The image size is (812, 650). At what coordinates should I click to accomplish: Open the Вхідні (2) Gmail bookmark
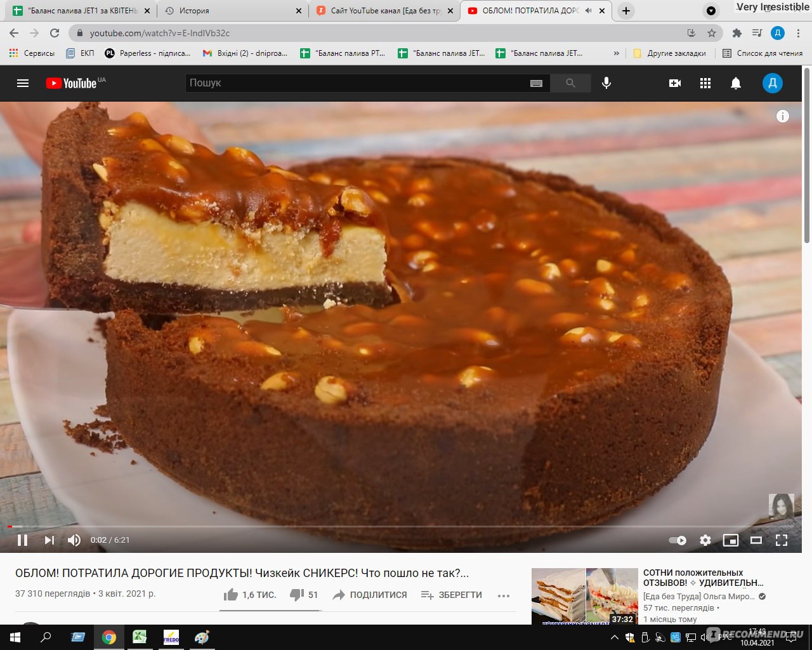pos(245,53)
